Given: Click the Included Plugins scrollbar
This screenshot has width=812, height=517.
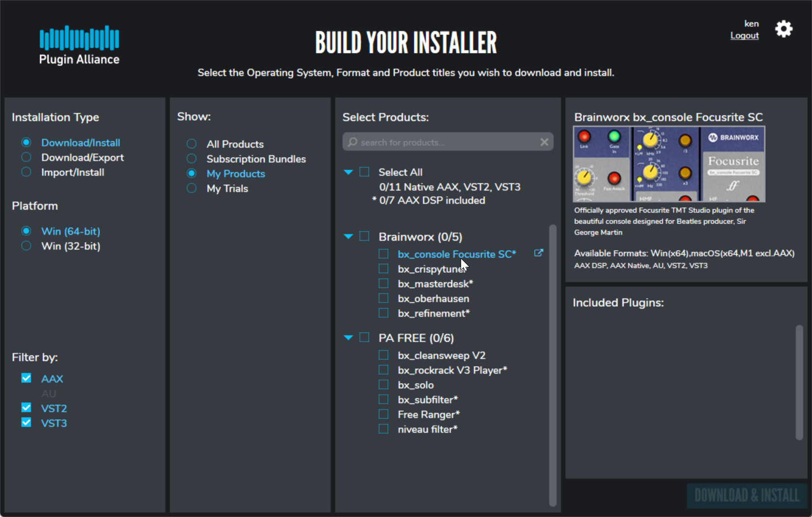Looking at the screenshot, I should tap(799, 382).
